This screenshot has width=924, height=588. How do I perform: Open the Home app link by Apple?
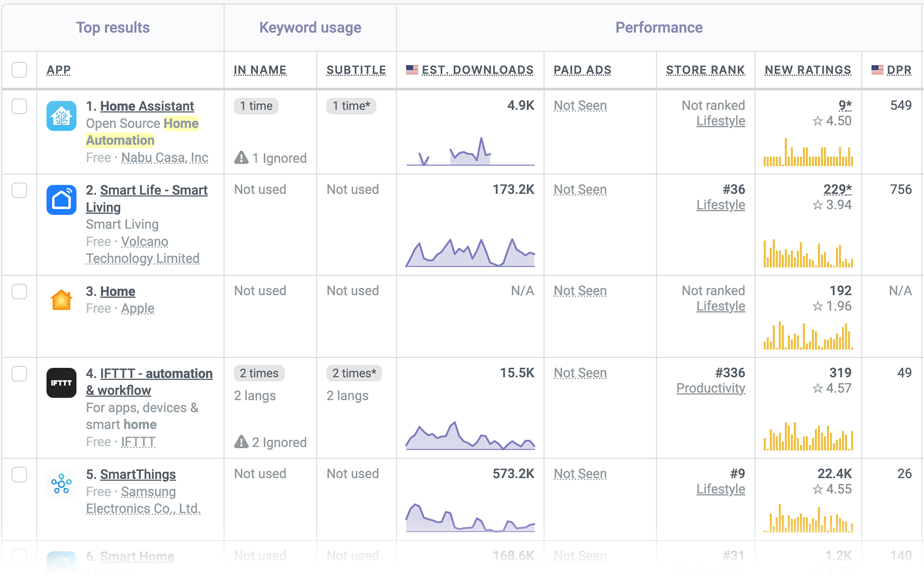pyautogui.click(x=118, y=292)
